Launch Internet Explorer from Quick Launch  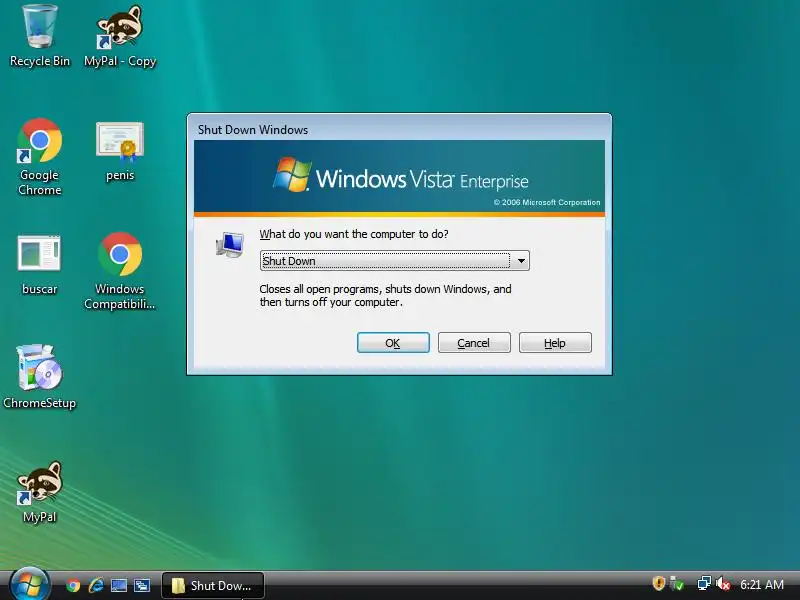(96, 585)
